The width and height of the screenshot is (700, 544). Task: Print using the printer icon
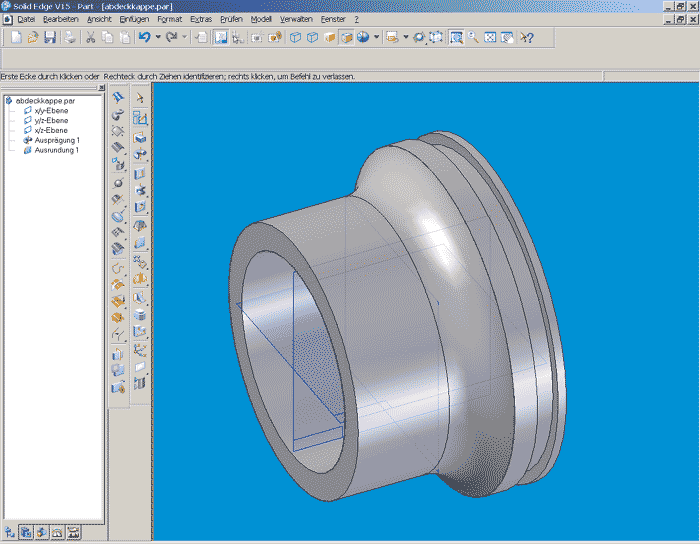[70, 37]
